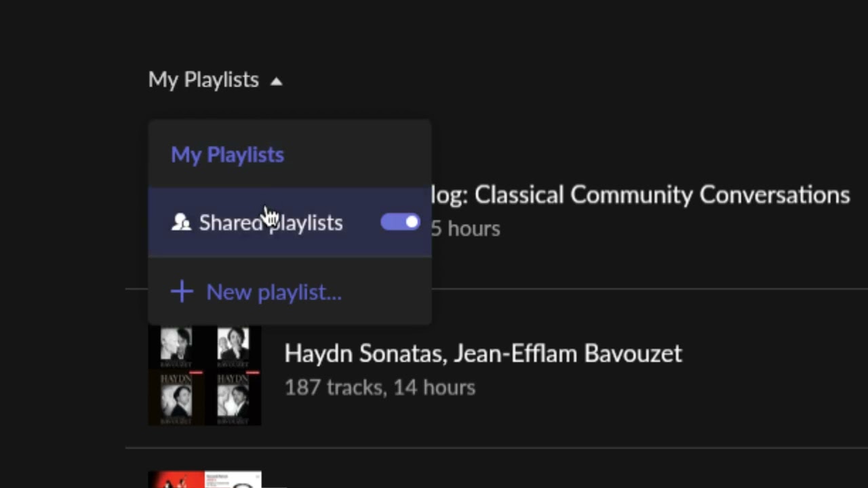Disable the Shared Playlists toggle switch

[400, 222]
